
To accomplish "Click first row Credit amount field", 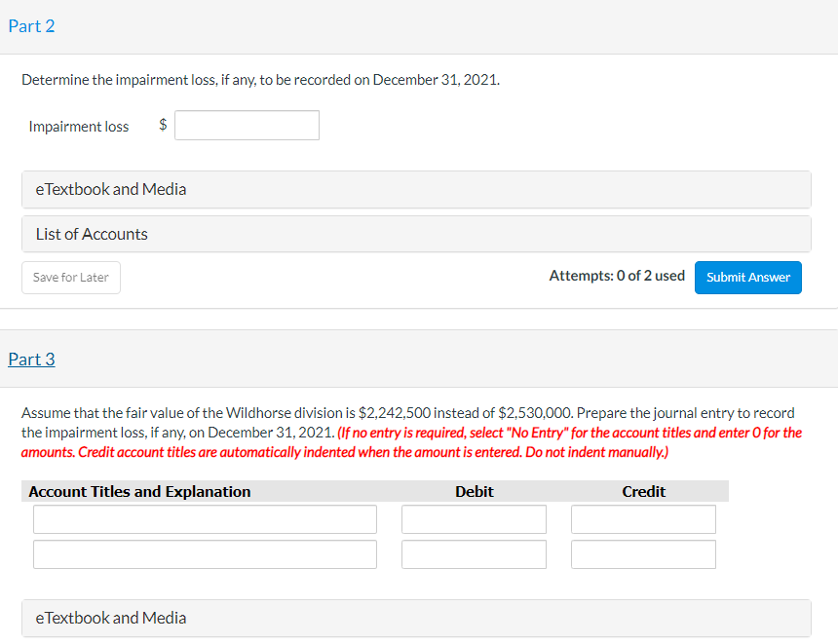I will tap(643, 519).
